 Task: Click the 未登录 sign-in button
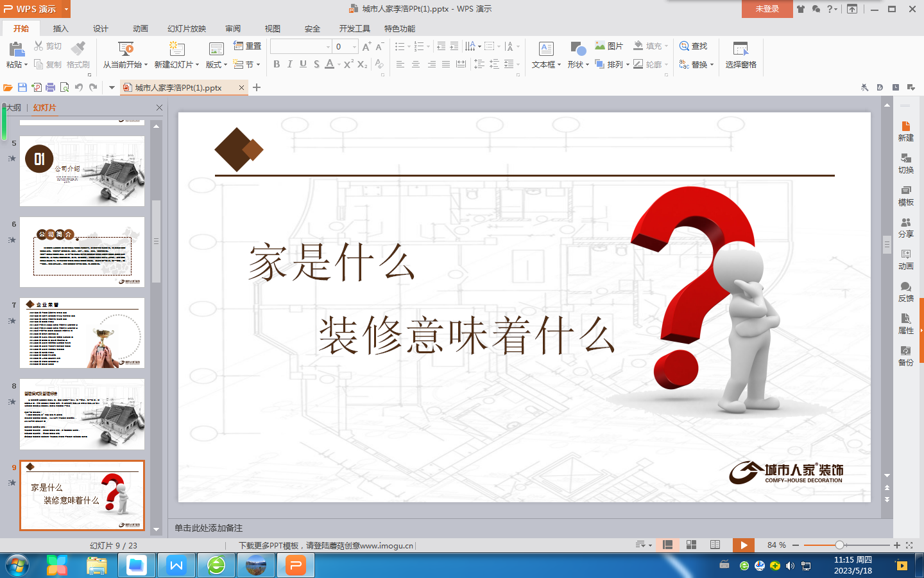[767, 9]
